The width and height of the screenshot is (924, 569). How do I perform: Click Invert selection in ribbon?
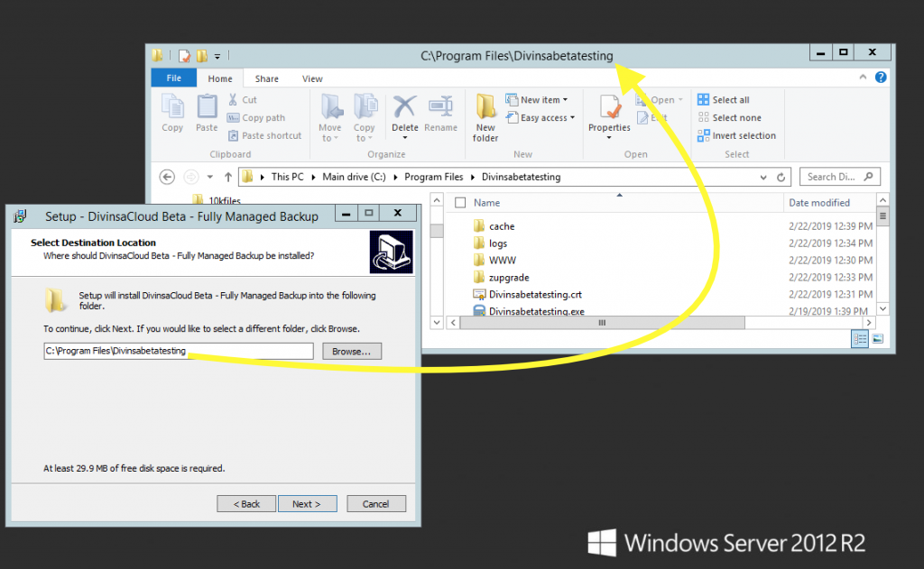(736, 135)
